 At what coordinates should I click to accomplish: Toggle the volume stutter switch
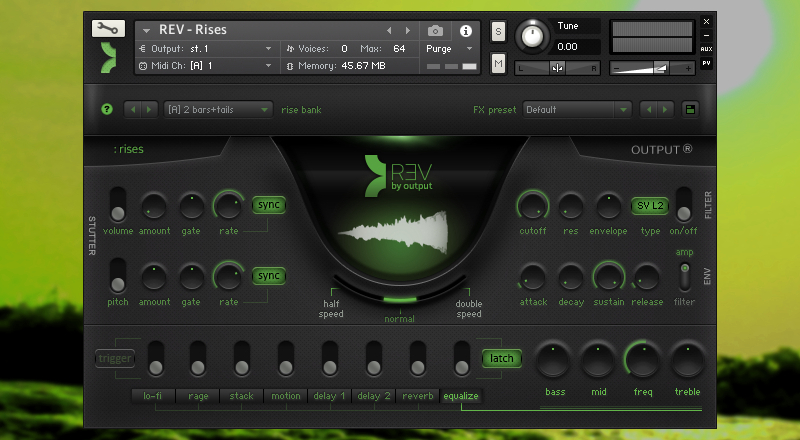coord(118,204)
